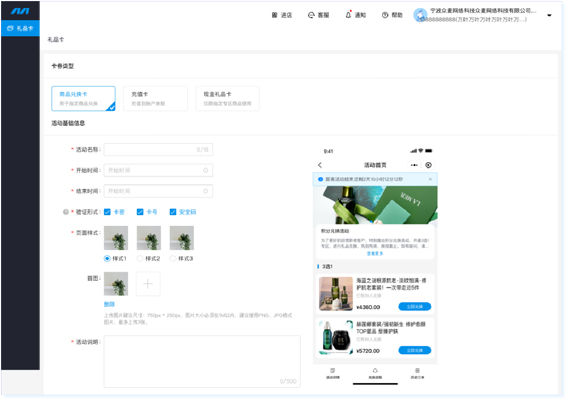
Task: Click the three-dot menu in phone preview
Action: 414,165
